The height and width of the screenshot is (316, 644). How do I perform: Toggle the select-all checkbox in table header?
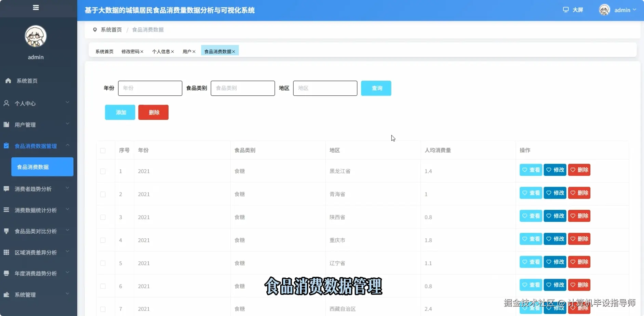103,150
